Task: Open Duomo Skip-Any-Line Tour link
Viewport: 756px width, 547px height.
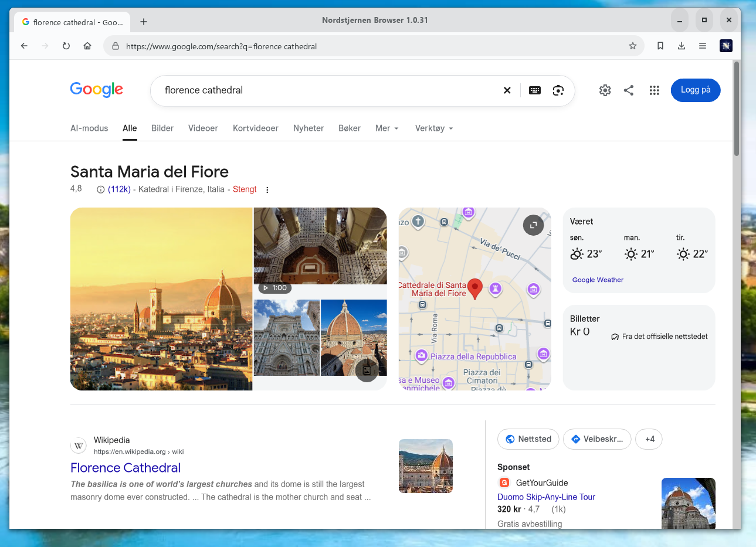Action: click(x=546, y=497)
